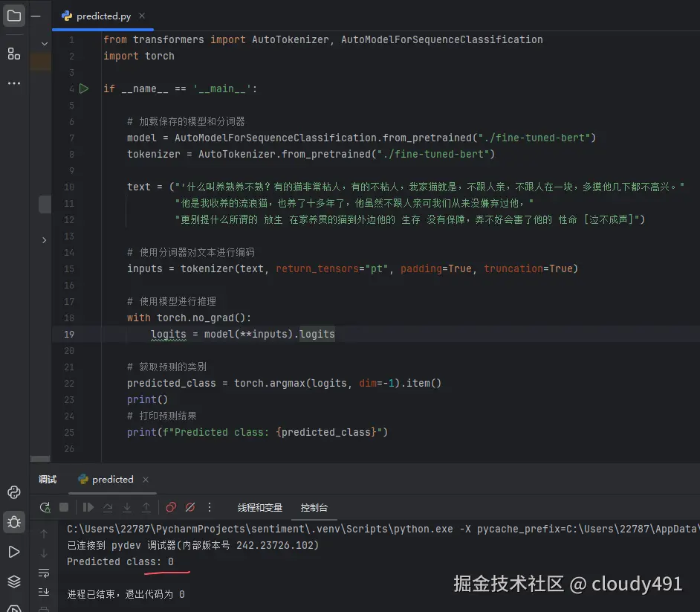Open the Debug tool window bug icon
Screen dimensions: 700x612
pyautogui.click(x=13, y=522)
